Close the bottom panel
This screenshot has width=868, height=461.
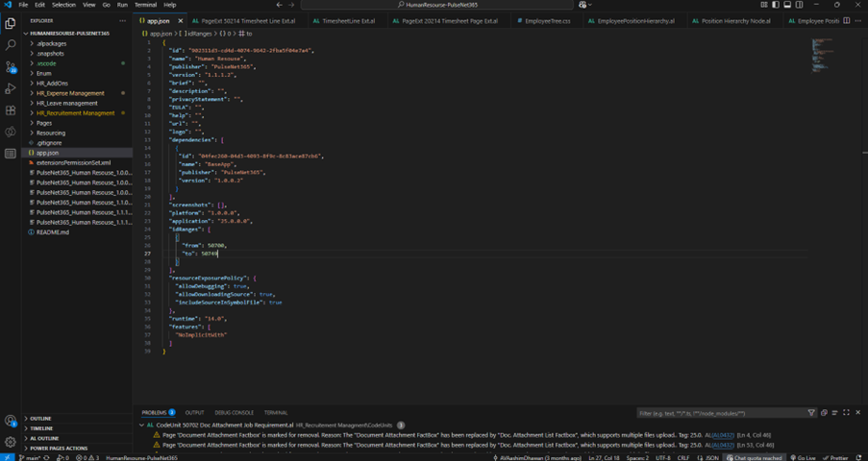(858, 413)
